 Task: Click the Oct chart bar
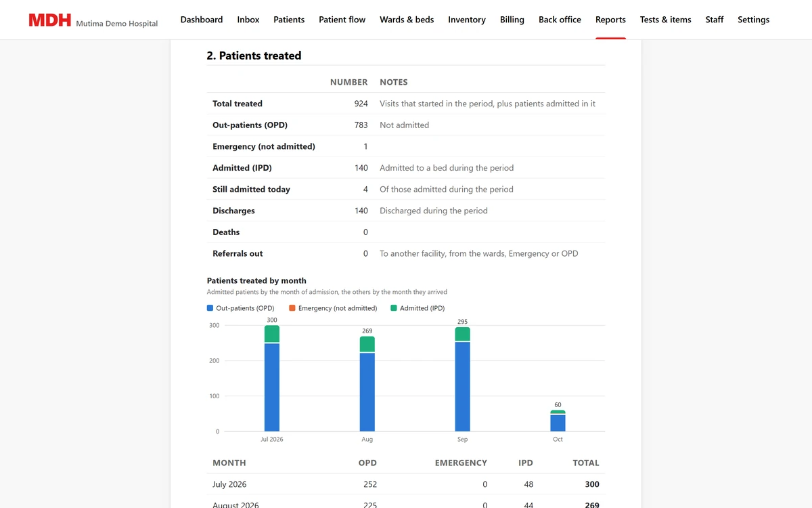point(558,421)
